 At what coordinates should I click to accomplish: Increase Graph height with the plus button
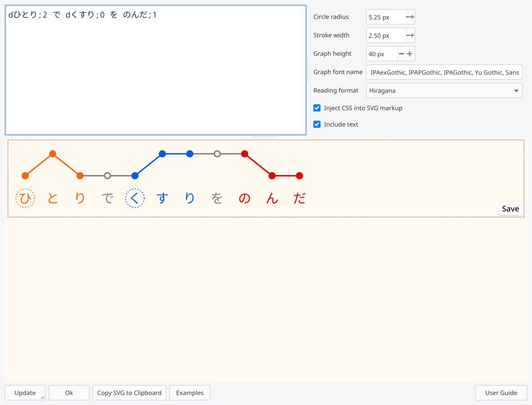coord(410,54)
